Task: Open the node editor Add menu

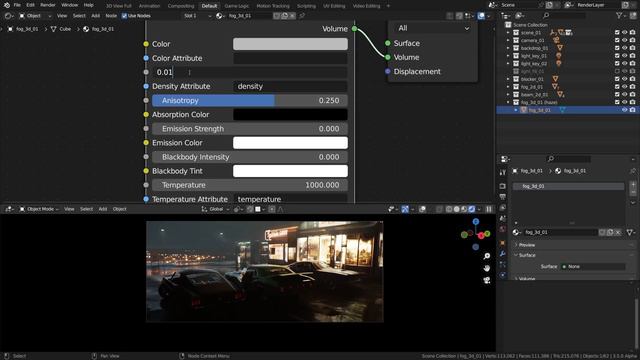Action: [x=96, y=16]
